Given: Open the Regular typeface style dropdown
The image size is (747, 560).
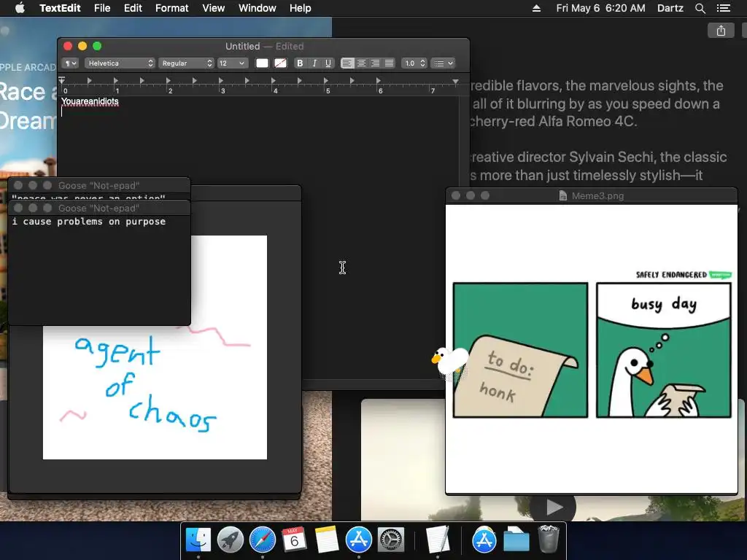Looking at the screenshot, I should pyautogui.click(x=186, y=63).
